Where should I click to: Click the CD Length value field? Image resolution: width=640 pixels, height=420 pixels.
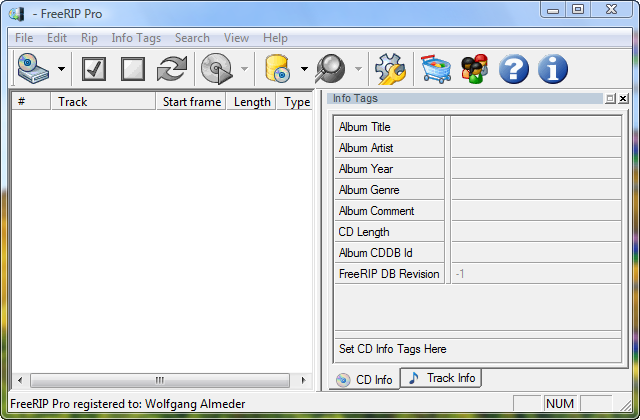(536, 231)
